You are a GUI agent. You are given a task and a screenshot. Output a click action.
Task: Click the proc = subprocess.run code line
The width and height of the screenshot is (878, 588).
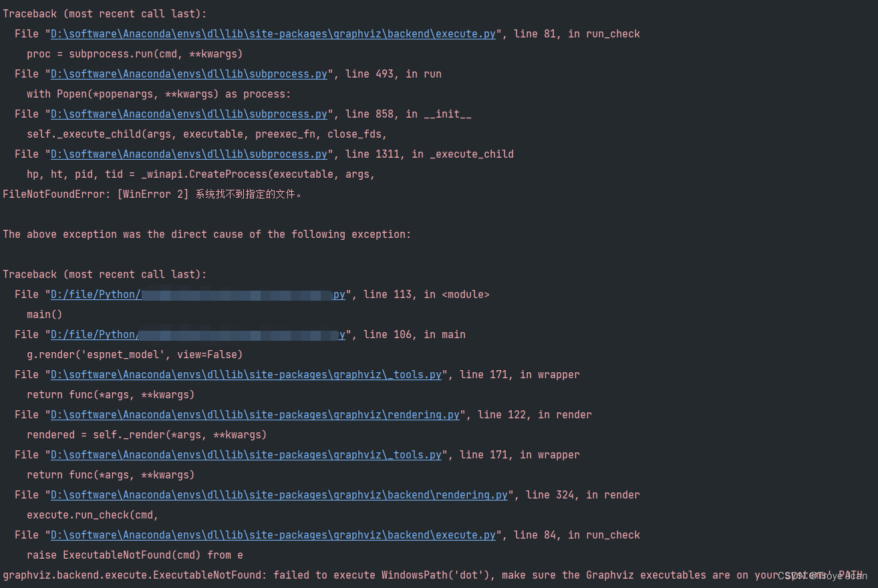pos(134,53)
